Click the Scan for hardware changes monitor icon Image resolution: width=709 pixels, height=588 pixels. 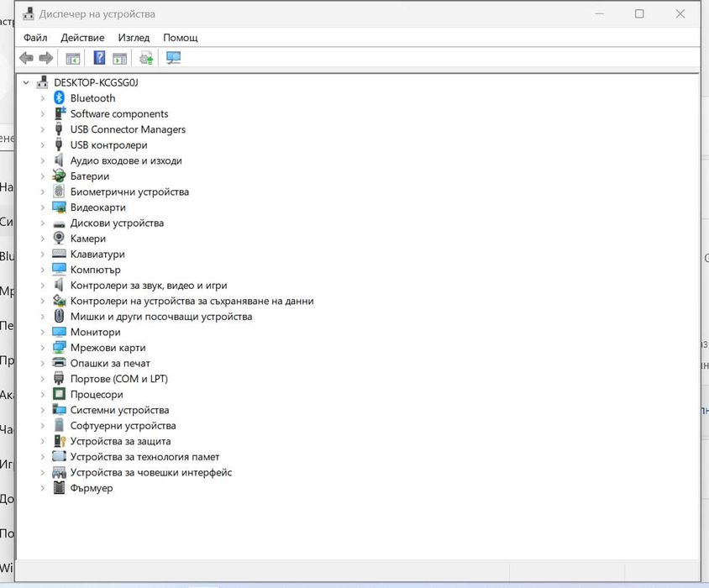(x=173, y=58)
